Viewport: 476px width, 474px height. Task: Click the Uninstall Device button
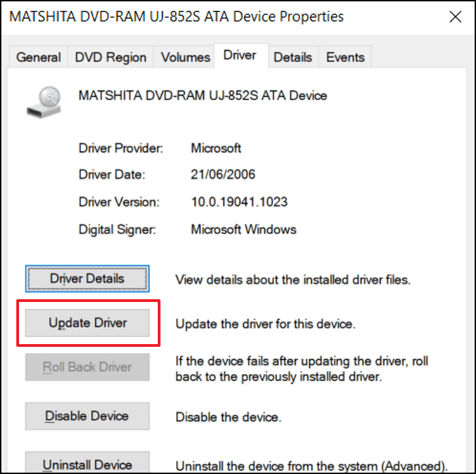[x=87, y=462]
